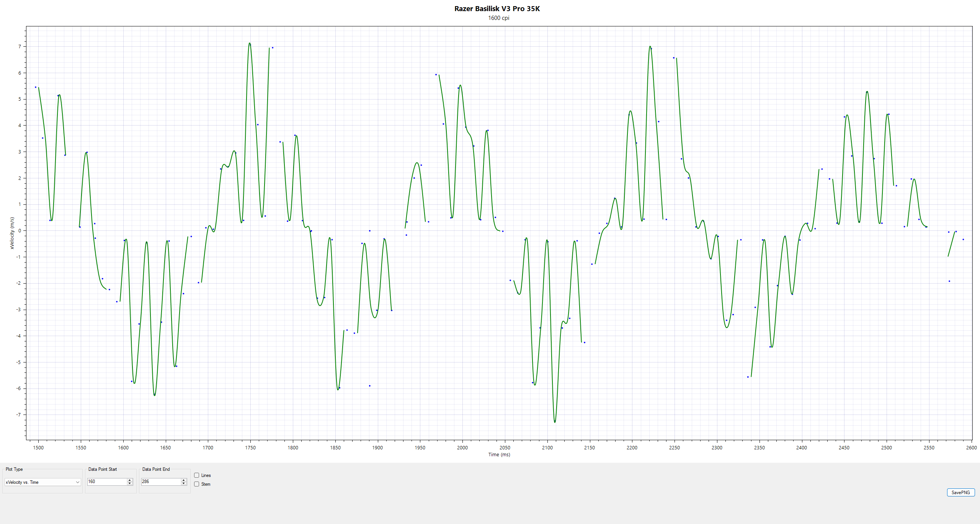This screenshot has width=980, height=524.
Task: Click the -7 tick on velocity axis
Action: tap(18, 415)
